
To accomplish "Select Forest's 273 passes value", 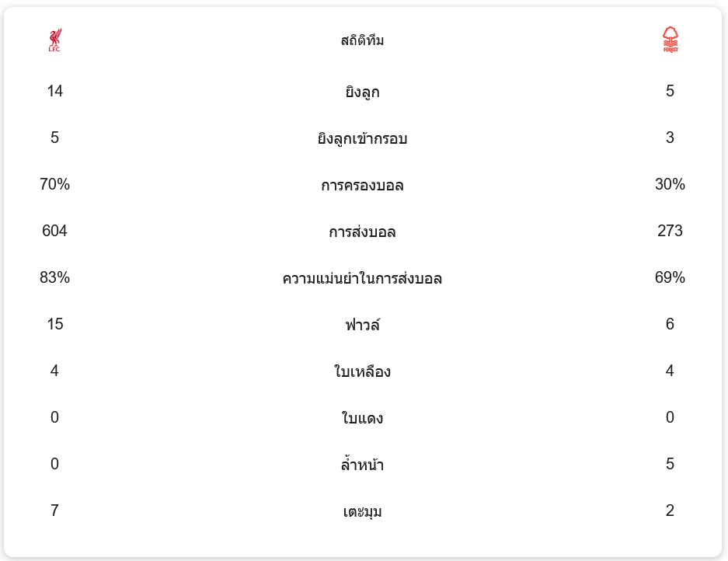I will coord(670,231).
